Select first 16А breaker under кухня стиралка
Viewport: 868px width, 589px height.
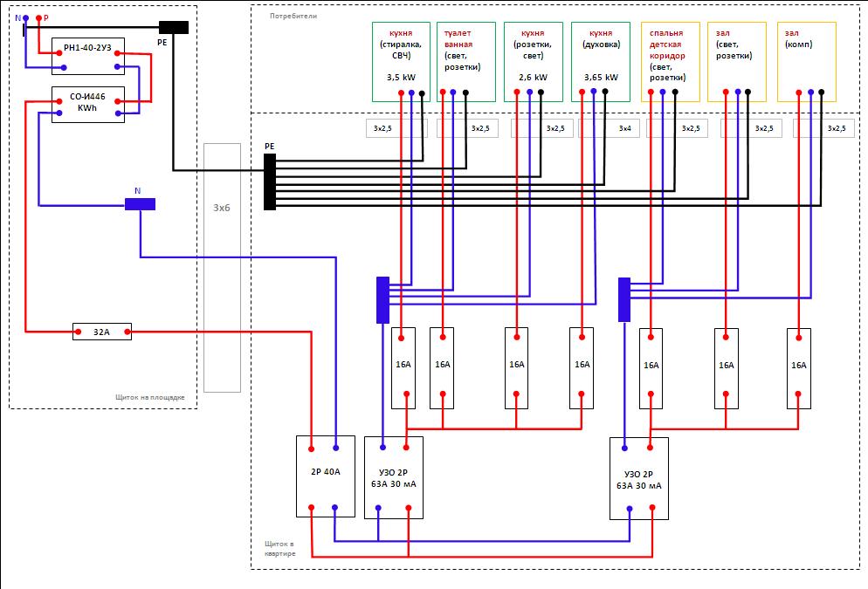click(403, 368)
